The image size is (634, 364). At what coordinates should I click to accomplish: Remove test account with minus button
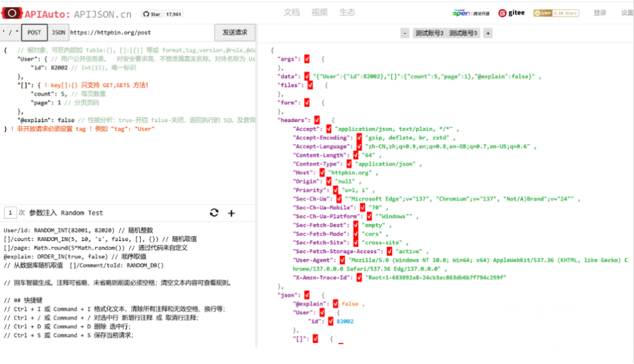tap(405, 33)
